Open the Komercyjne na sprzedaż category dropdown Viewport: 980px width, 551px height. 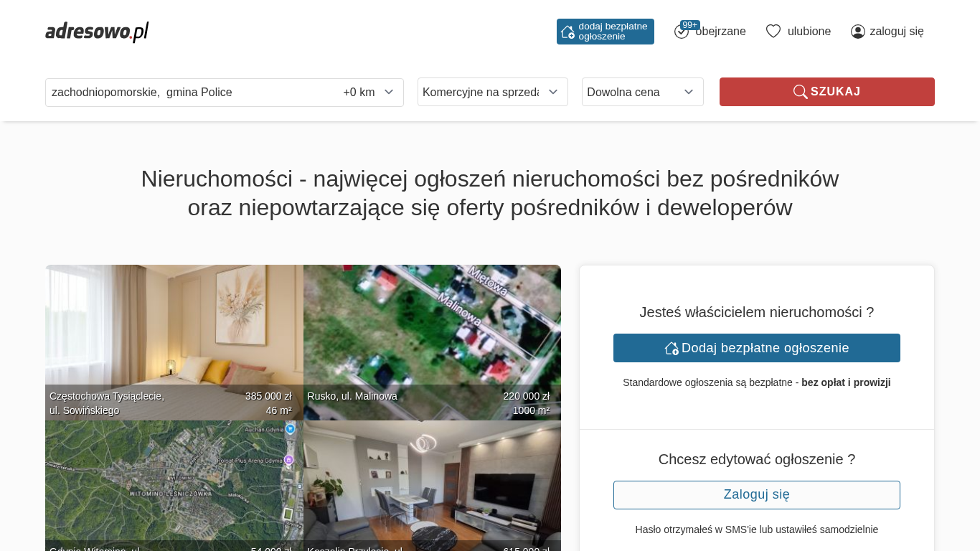point(492,92)
